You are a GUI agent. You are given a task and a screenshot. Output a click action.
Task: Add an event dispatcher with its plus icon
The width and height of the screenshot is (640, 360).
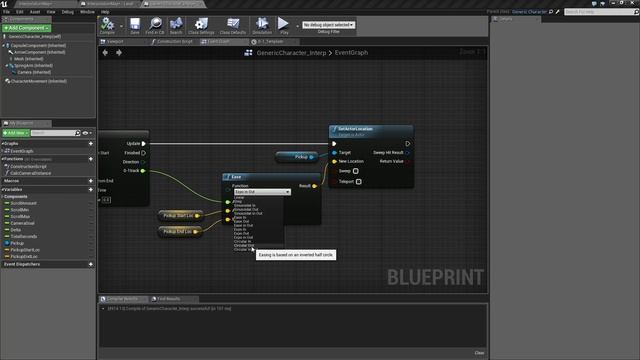click(91, 264)
